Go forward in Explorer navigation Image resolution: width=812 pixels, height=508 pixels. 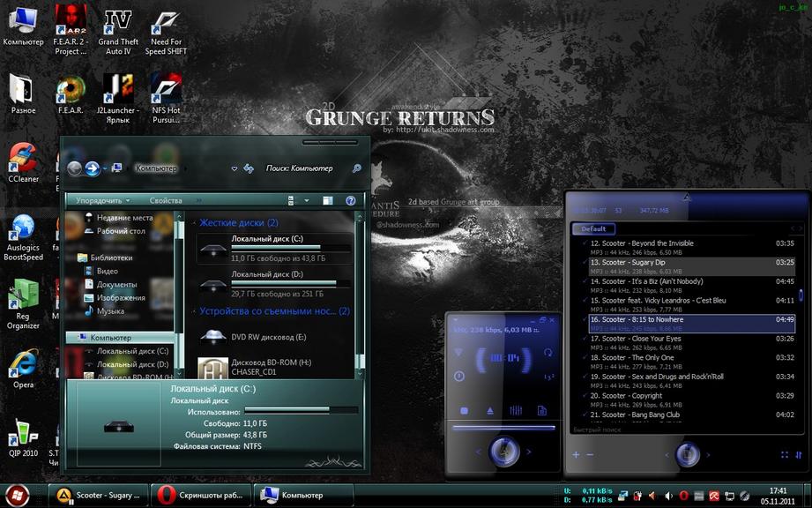tap(93, 168)
